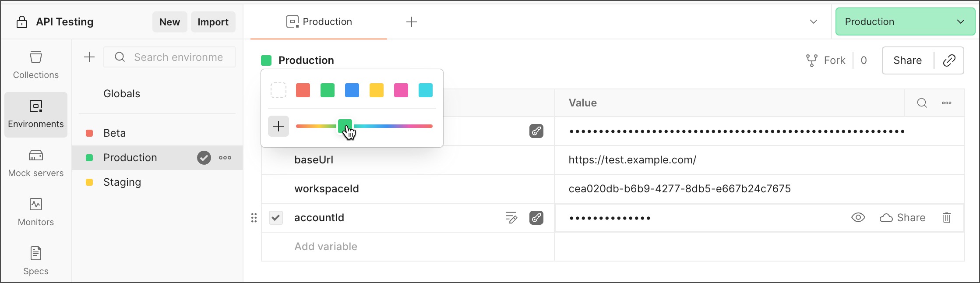
Task: Open the Collections sidebar panel
Action: point(35,65)
